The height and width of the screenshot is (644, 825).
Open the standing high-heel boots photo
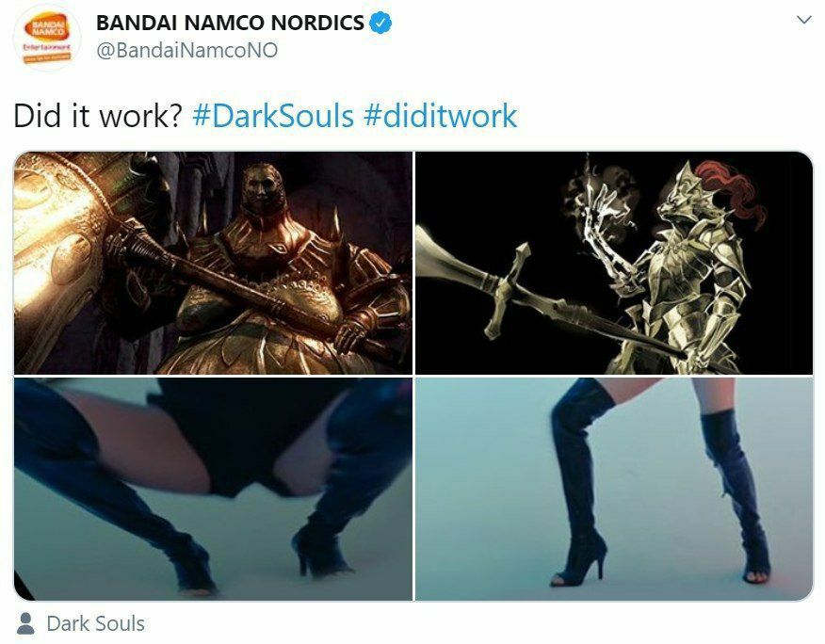click(x=614, y=489)
